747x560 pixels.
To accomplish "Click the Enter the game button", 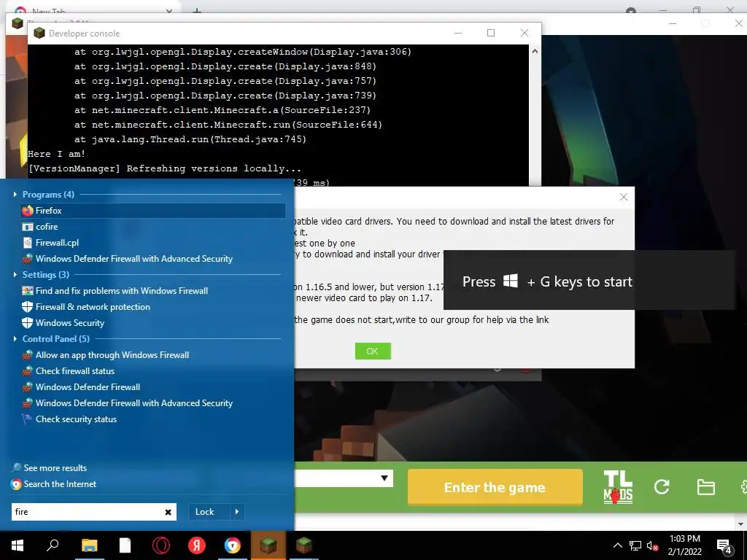I will 495,488.
